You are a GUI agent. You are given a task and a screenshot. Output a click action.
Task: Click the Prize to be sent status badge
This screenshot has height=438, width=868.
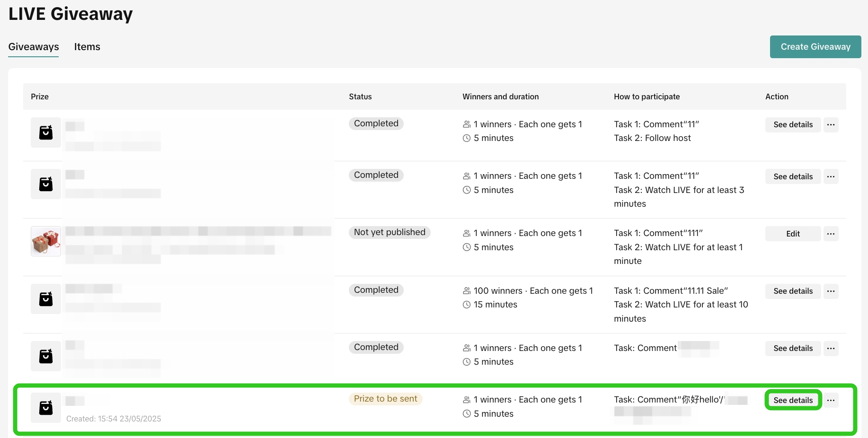pos(385,399)
